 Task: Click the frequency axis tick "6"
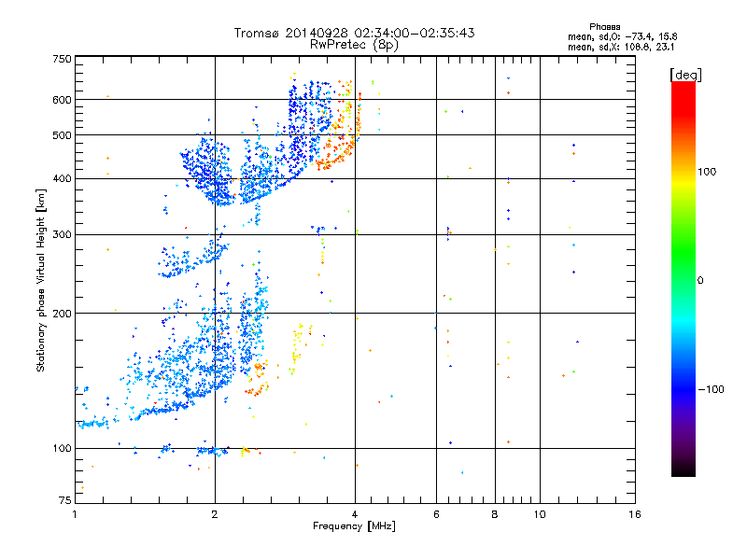436,514
